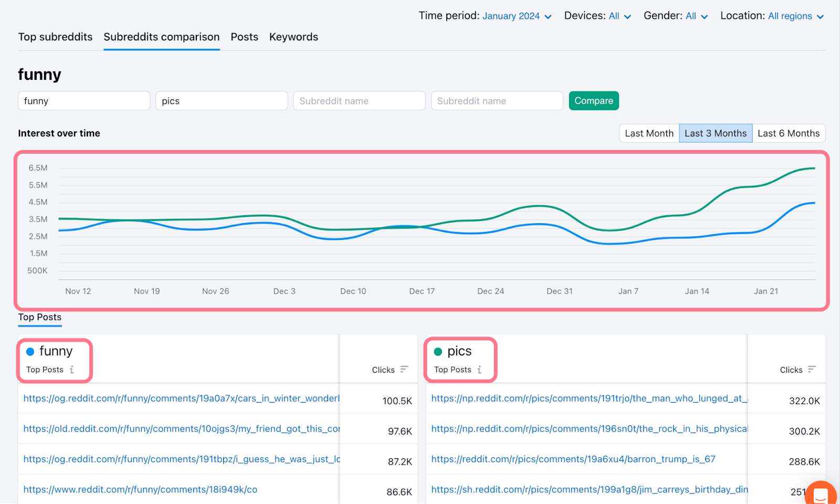Click the 87.2K clicks value
The width and height of the screenshot is (840, 504).
coord(400,462)
